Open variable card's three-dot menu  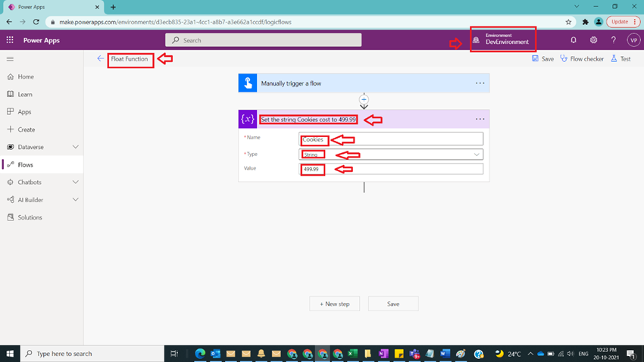pyautogui.click(x=480, y=119)
